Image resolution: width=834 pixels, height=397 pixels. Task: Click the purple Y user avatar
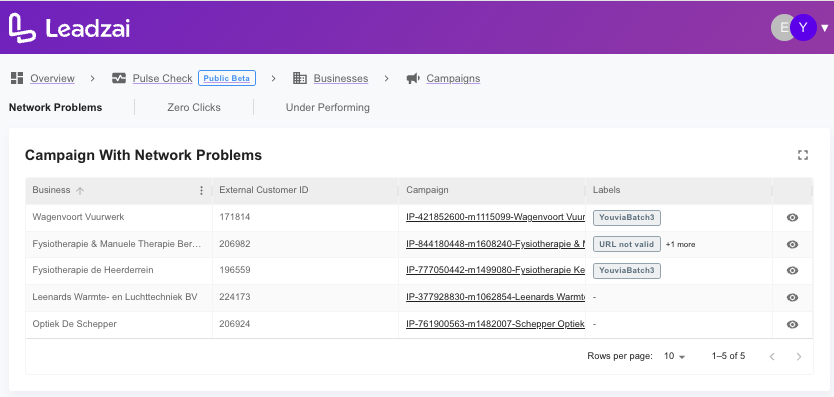pos(803,28)
